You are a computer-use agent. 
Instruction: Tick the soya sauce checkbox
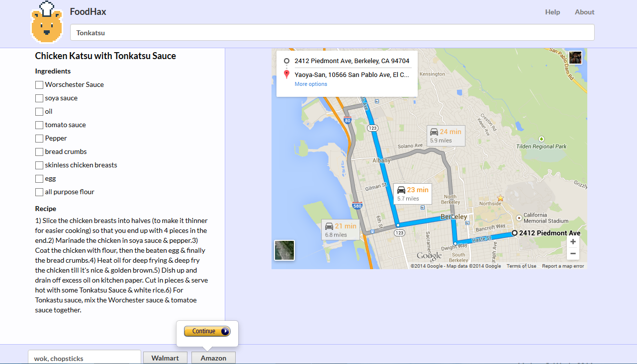[x=39, y=98]
